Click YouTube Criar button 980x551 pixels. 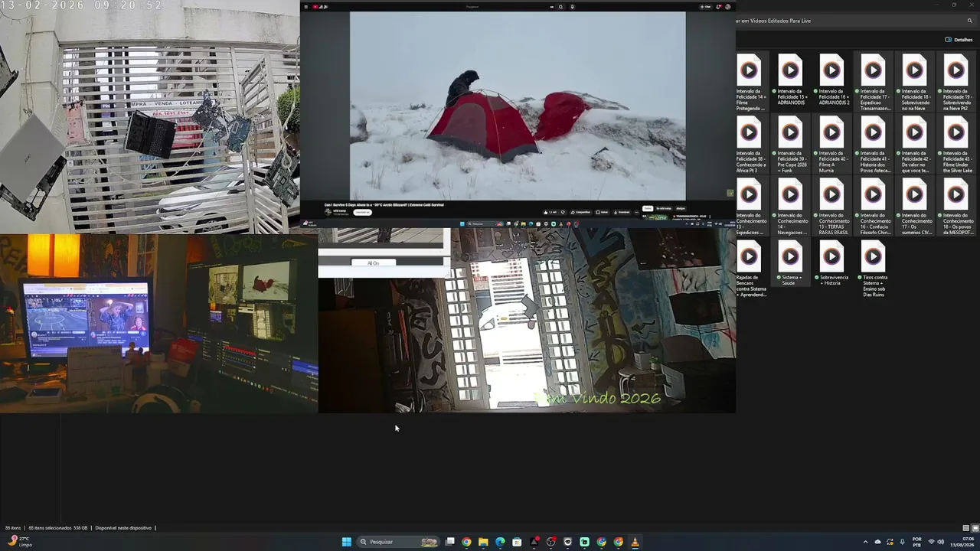(x=705, y=7)
